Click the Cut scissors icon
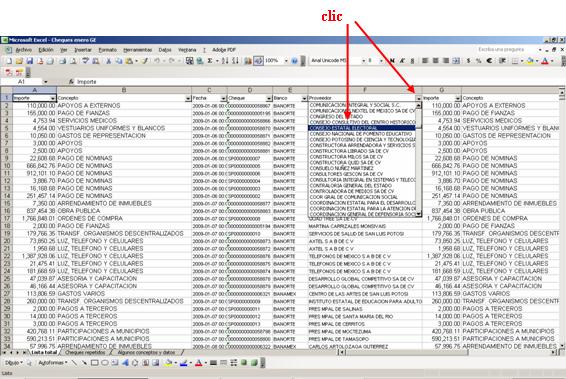Viewport: 566px width, 379px height. (x=108, y=61)
